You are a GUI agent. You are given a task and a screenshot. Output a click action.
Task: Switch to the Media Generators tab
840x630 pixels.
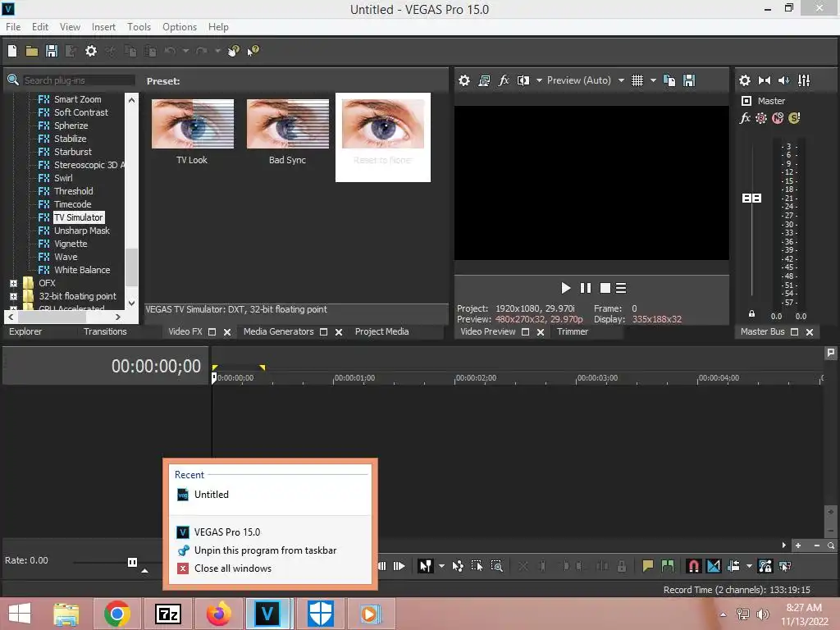click(279, 331)
